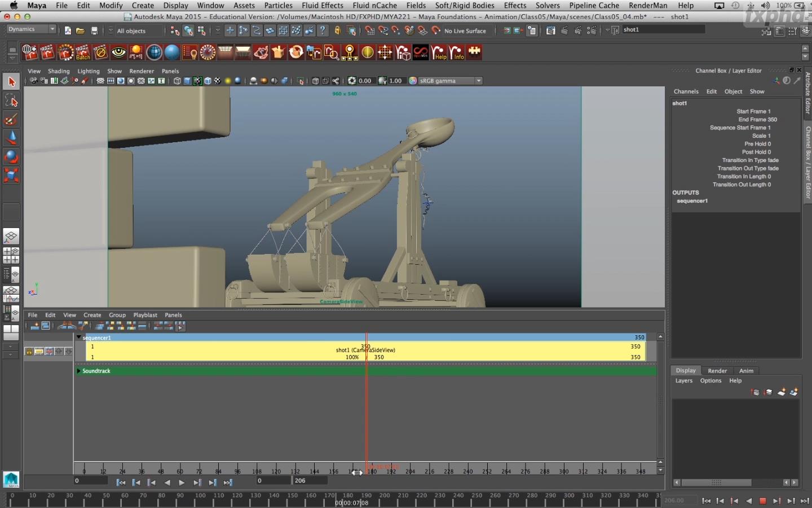Open the RenderMan menu
This screenshot has height=508, width=812.
[648, 6]
